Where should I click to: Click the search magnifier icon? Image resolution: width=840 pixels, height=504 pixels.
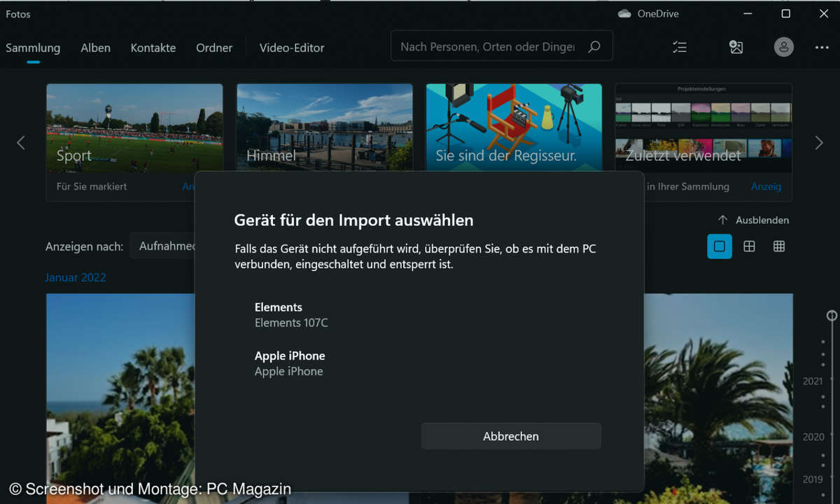tap(594, 47)
